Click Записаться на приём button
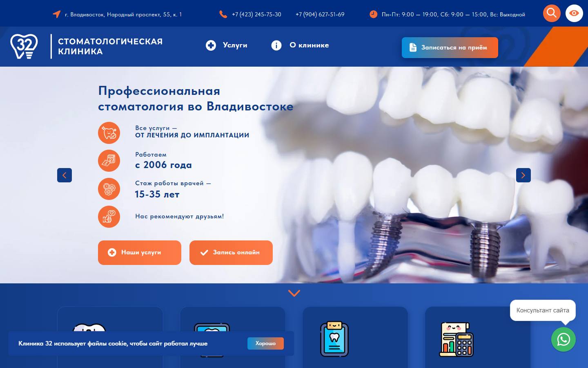This screenshot has height=368, width=588. click(x=450, y=47)
